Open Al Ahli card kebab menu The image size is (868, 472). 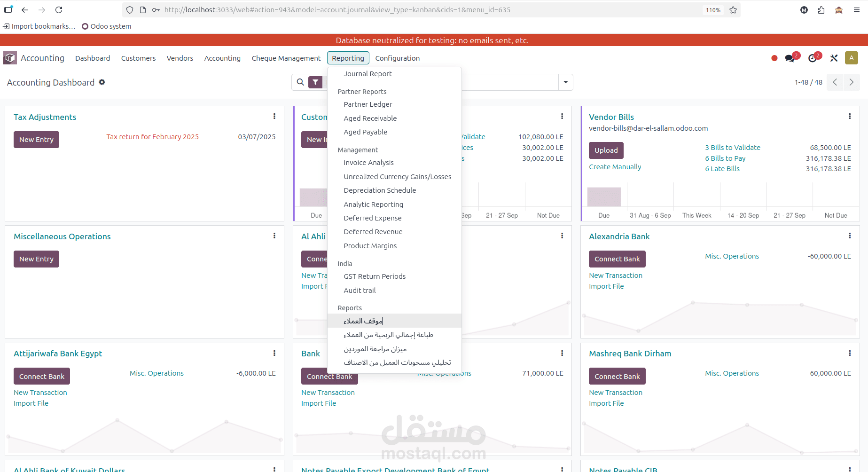562,236
